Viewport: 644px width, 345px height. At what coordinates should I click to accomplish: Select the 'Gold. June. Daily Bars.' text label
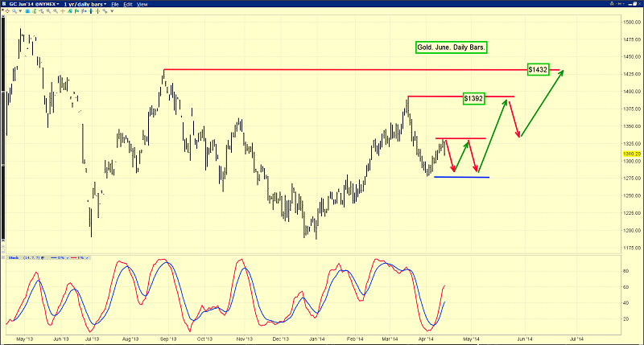[451, 47]
